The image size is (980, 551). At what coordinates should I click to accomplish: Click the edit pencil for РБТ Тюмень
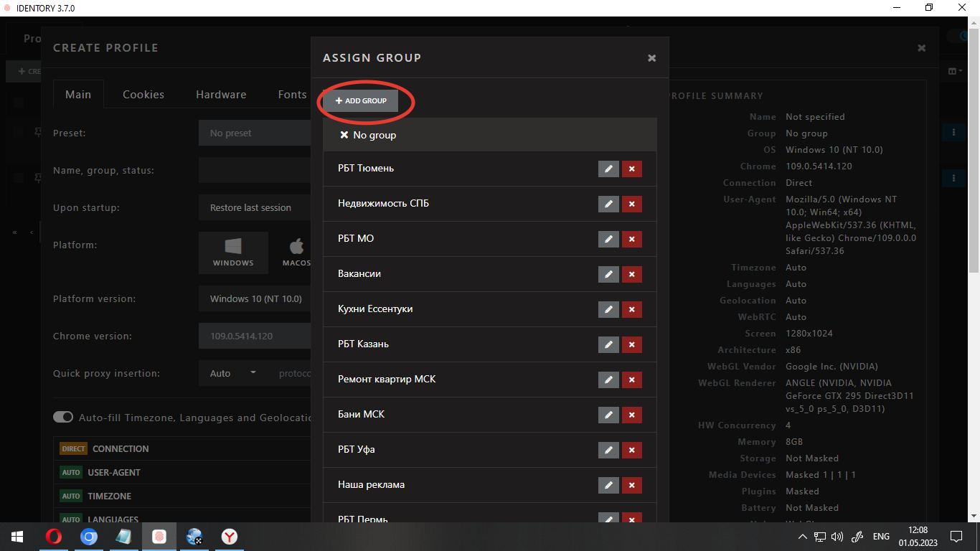pos(608,169)
